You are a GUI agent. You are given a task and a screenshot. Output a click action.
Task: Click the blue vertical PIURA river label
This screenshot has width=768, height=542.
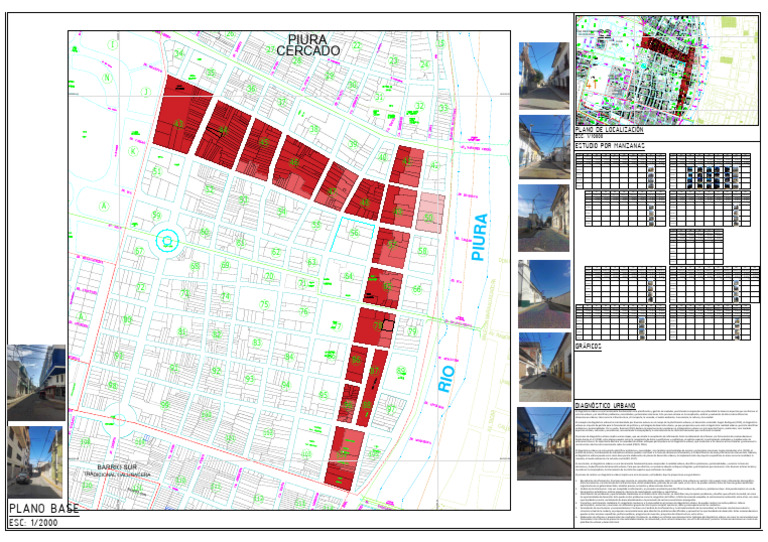[479, 237]
